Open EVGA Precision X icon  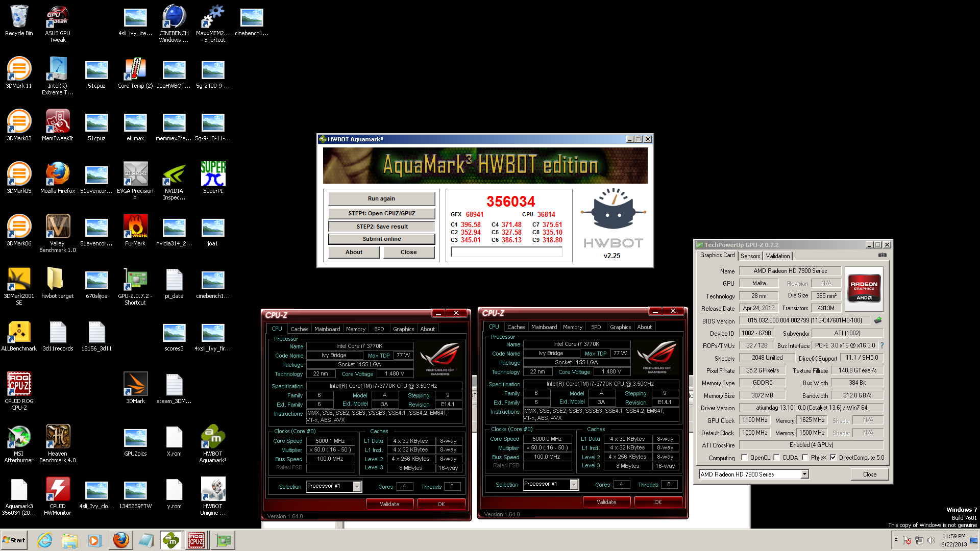(135, 181)
